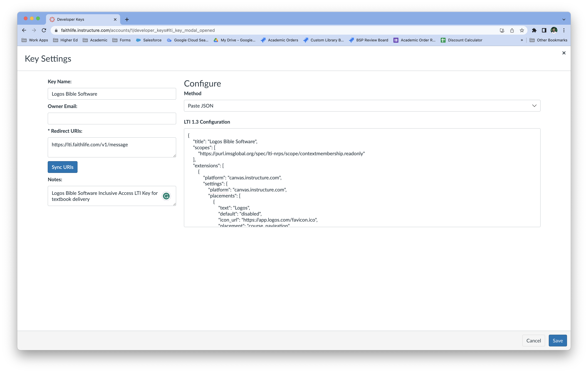Image resolution: width=588 pixels, height=373 pixels.
Task: Close the Key Settings modal
Action: point(564,53)
